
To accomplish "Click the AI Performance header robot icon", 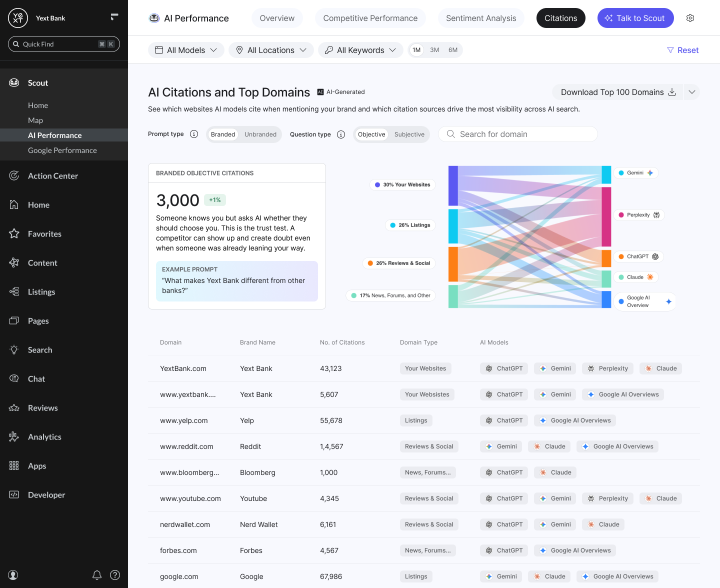I will coord(154,18).
